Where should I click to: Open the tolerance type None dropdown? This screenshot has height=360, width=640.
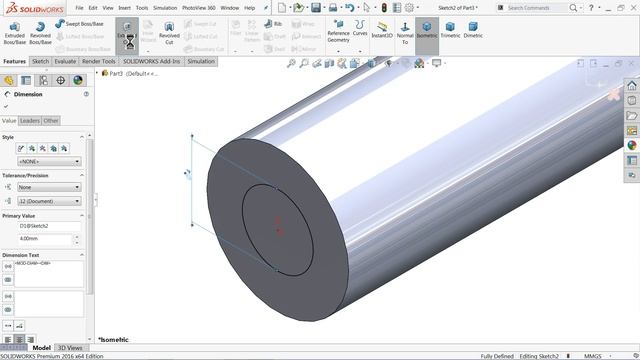(49, 187)
